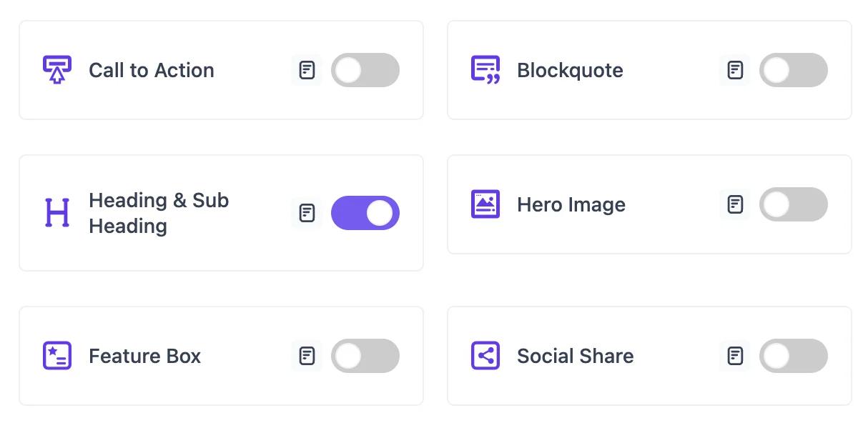View Social Share documentation
868x423 pixels.
tap(734, 356)
